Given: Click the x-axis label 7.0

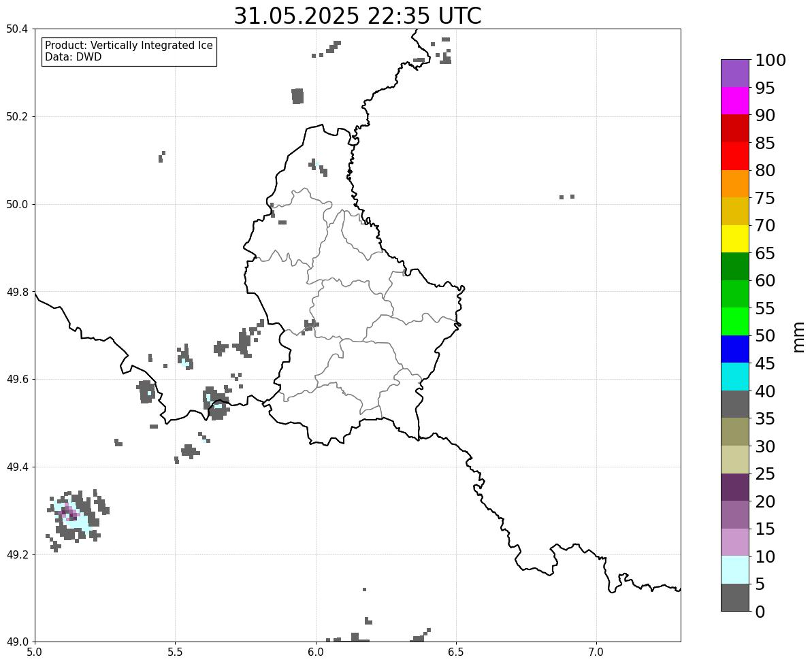Looking at the screenshot, I should click(x=596, y=652).
